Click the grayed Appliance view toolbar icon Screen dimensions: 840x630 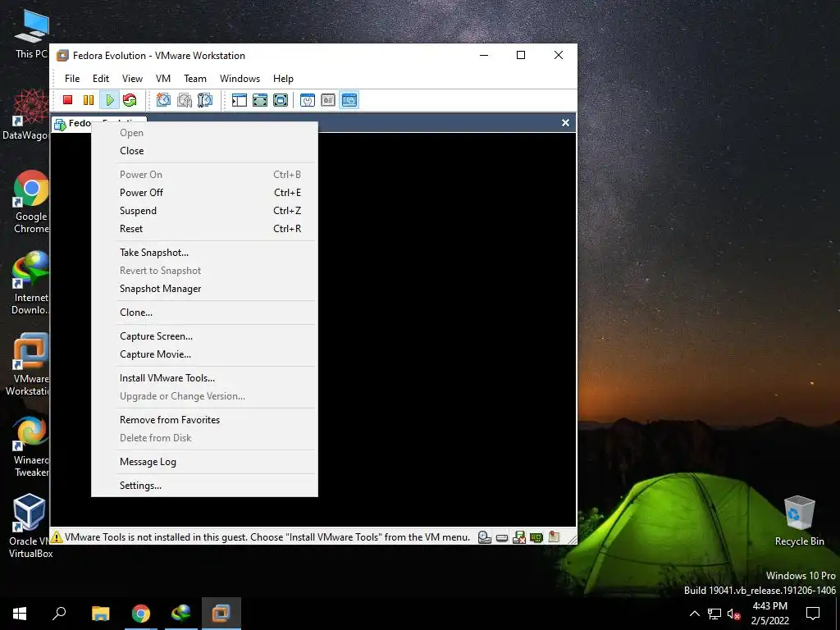[x=328, y=99]
